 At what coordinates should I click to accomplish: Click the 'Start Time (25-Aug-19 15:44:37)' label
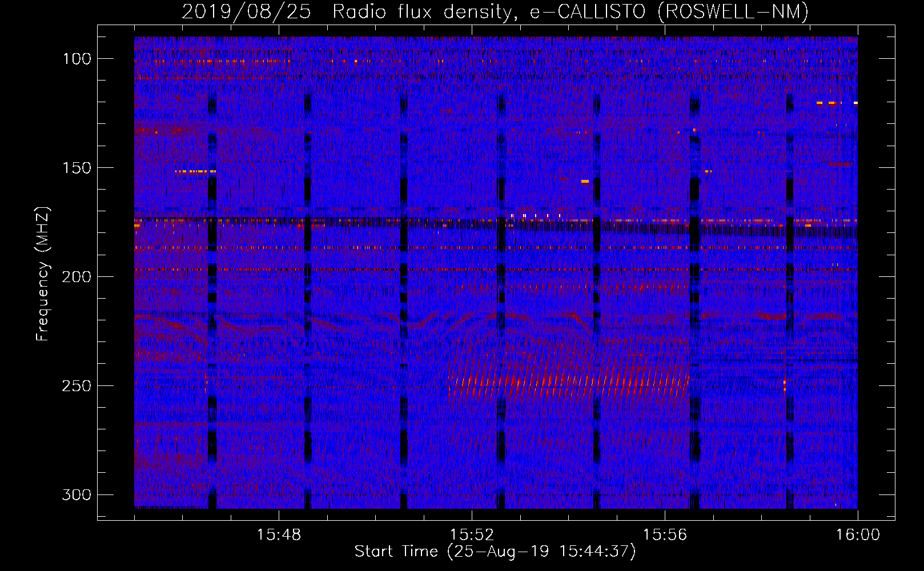pos(495,552)
